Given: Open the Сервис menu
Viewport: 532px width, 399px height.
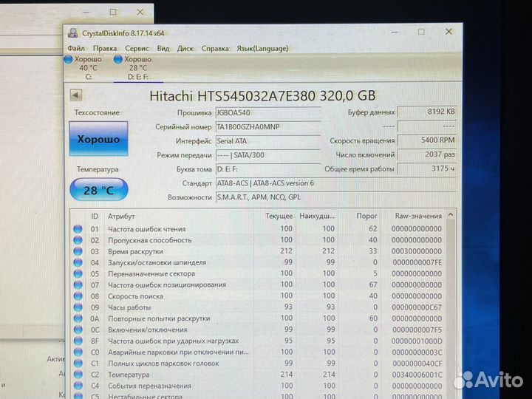Looking at the screenshot, I should point(137,48).
